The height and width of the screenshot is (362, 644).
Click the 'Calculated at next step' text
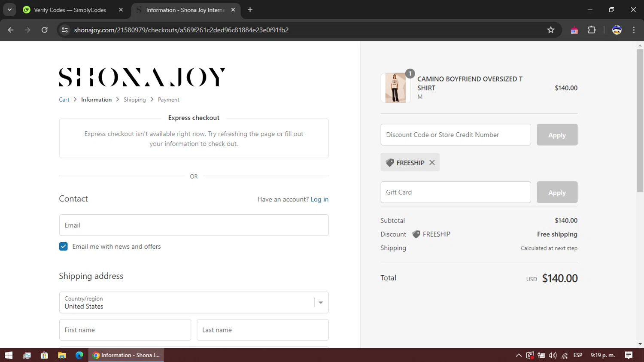click(549, 248)
